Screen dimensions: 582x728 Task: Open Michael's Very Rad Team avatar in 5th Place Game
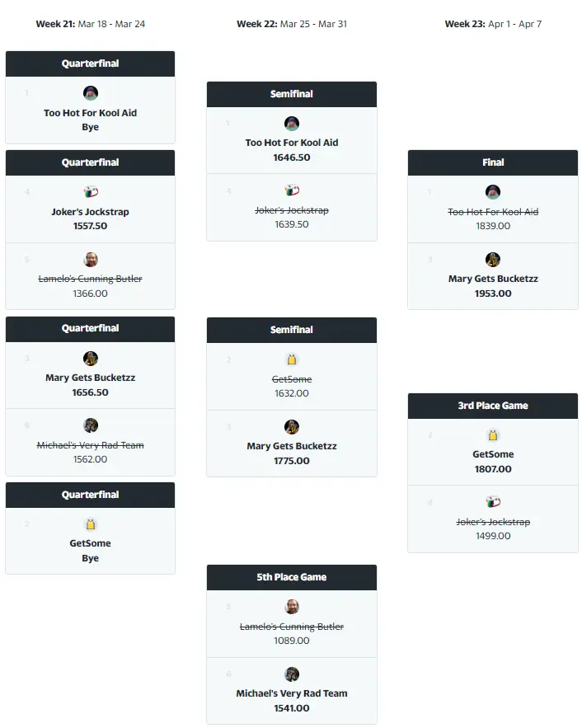point(292,674)
